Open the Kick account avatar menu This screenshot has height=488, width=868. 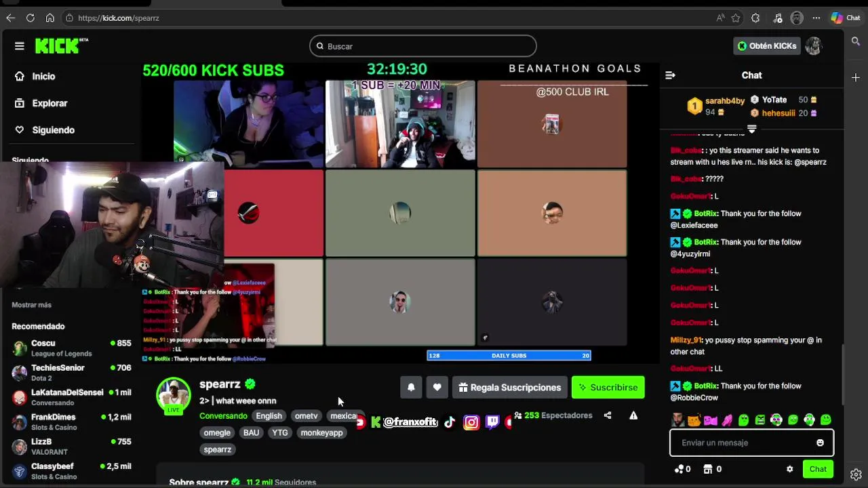(x=813, y=46)
